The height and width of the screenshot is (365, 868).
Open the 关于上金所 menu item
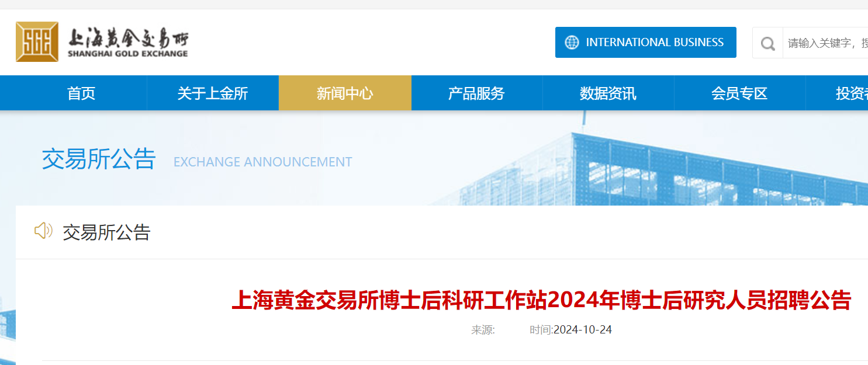pos(213,93)
